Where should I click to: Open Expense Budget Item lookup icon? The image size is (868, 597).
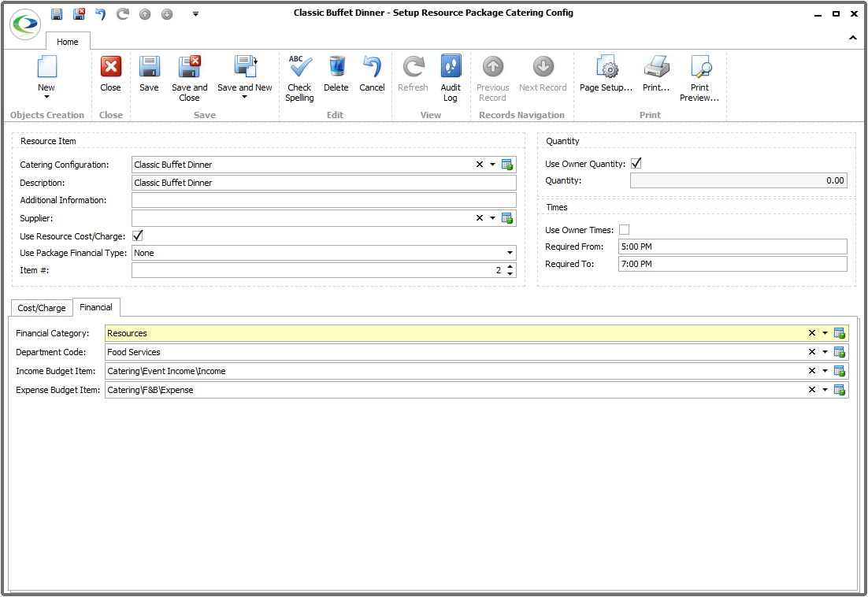click(839, 390)
